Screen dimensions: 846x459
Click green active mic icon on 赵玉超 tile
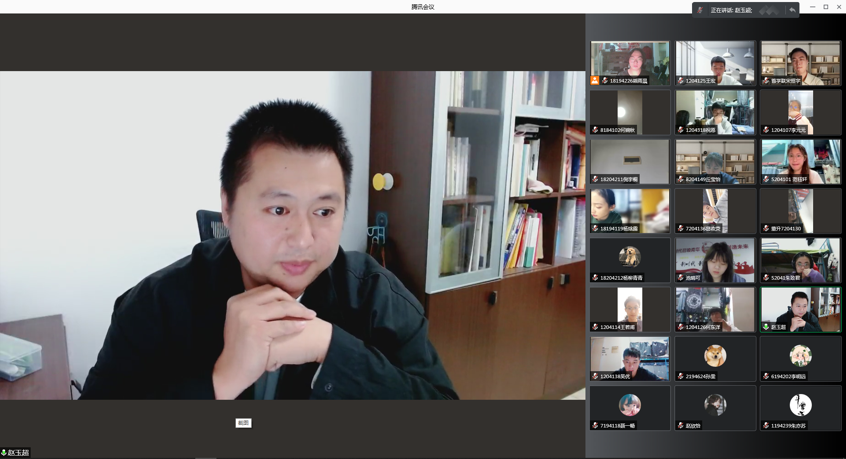[766, 327]
